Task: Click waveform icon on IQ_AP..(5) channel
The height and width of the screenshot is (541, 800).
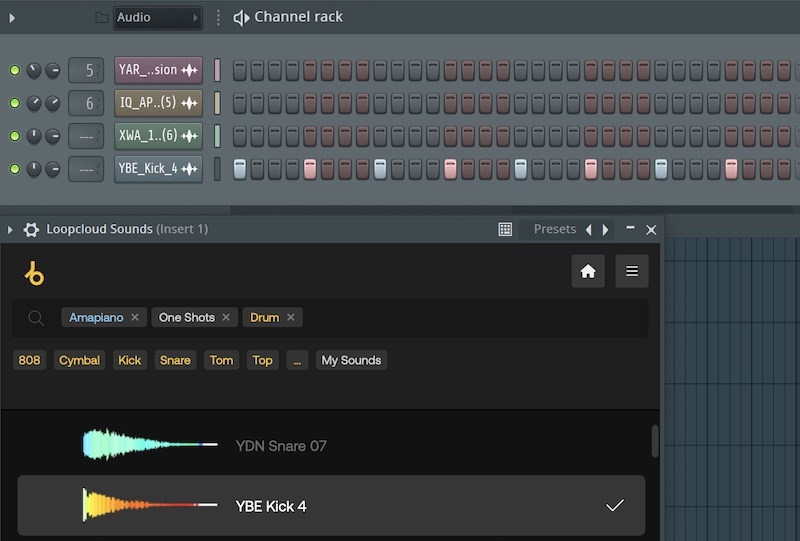Action: pos(189,103)
